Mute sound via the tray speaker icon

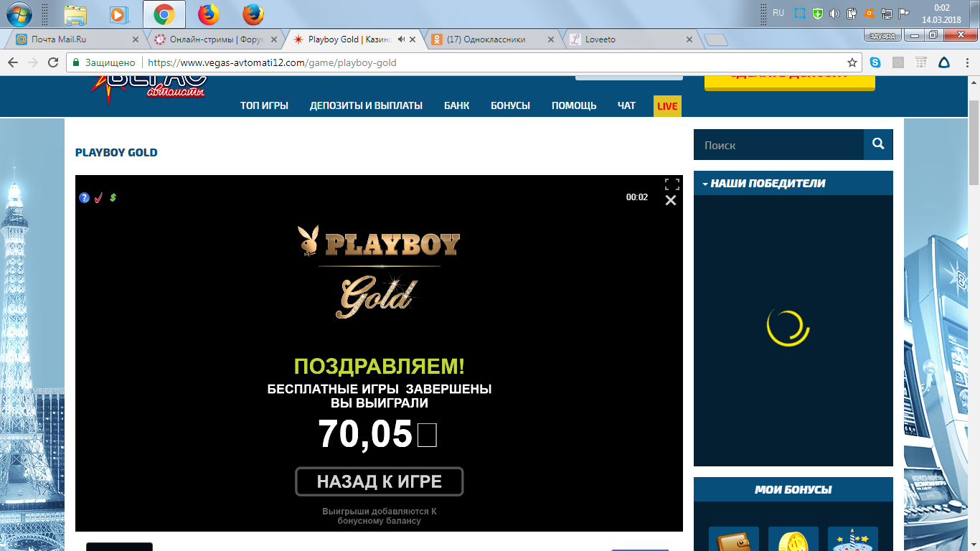tap(834, 11)
